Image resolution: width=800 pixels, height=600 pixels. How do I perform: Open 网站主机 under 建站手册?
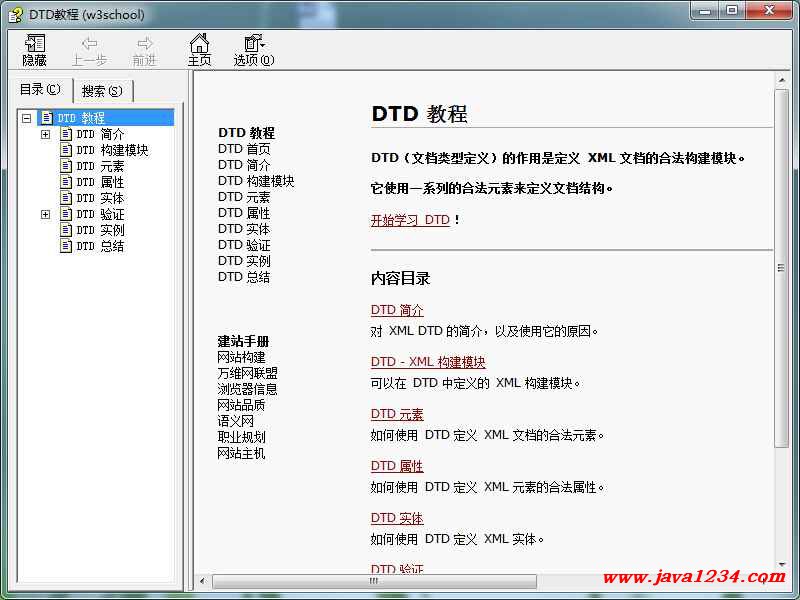point(241,453)
